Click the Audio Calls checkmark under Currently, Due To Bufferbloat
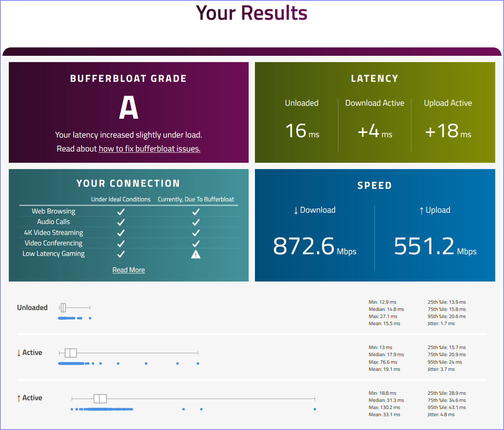Image resolution: width=504 pixels, height=430 pixels. point(195,222)
